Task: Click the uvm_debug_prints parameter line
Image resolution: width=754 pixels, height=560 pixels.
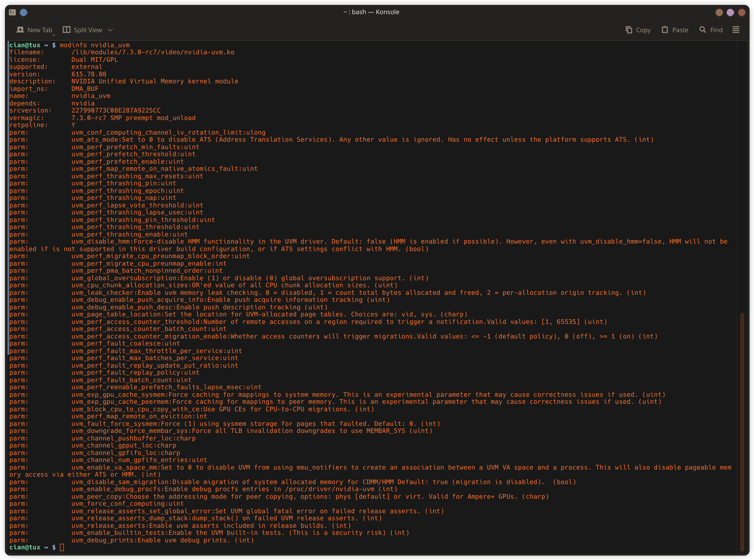Action: tap(162, 540)
